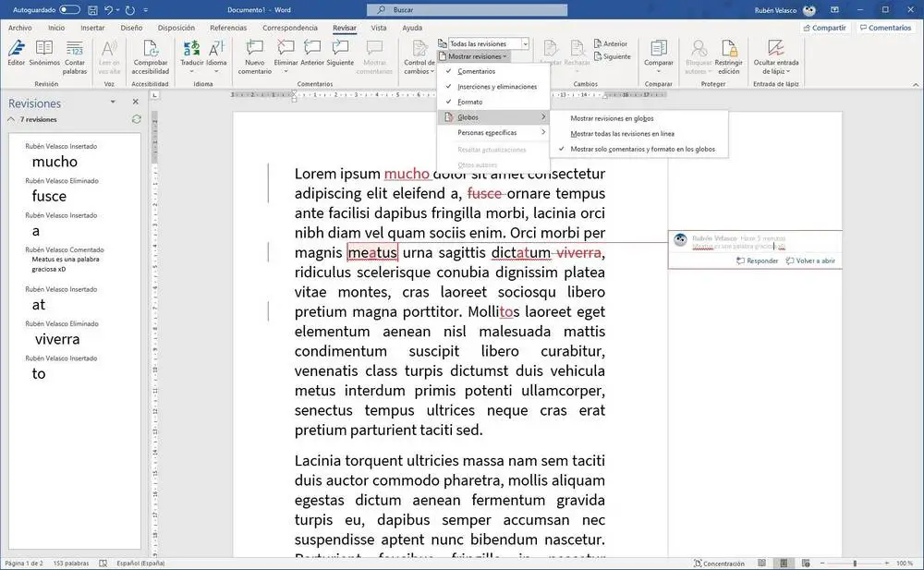The height and width of the screenshot is (570, 924).
Task: Click Contar palabras word count icon
Action: pos(75,52)
